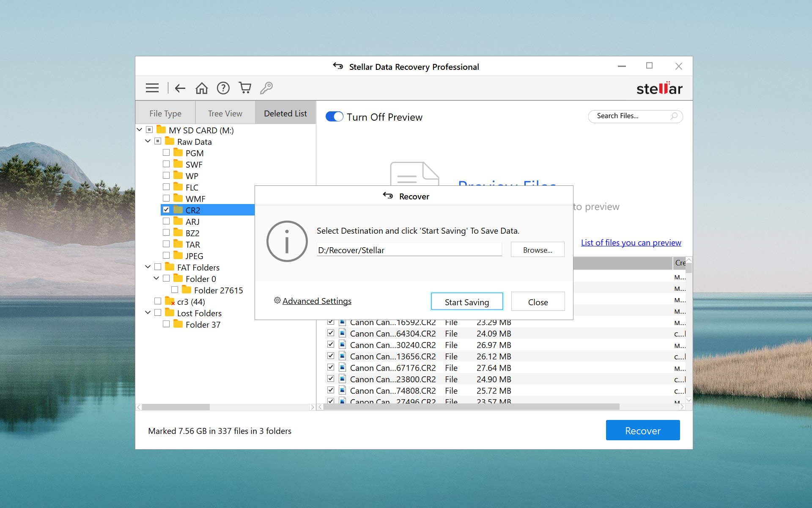
Task: Click the FAT Folders folder icon
Action: point(170,267)
